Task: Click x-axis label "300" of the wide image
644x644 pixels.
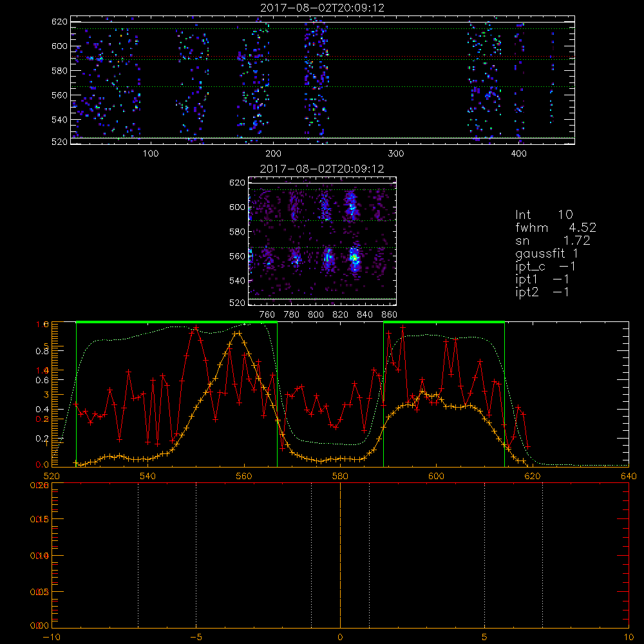Action: click(396, 154)
